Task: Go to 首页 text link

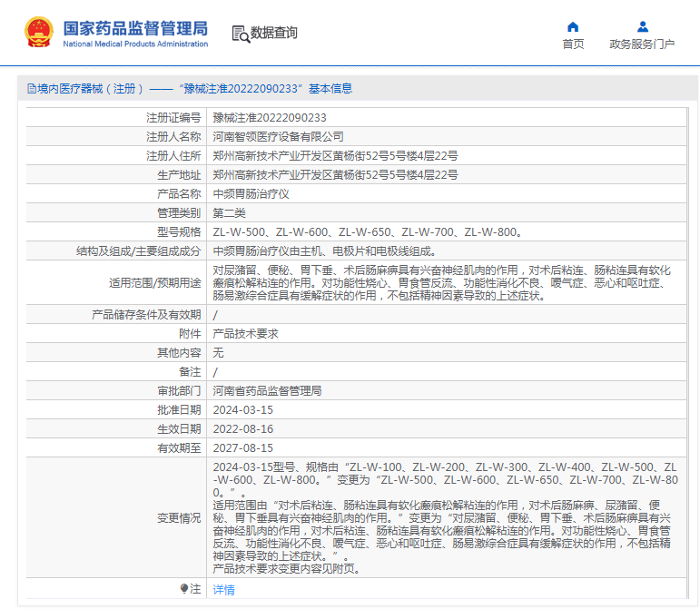Action: [573, 44]
